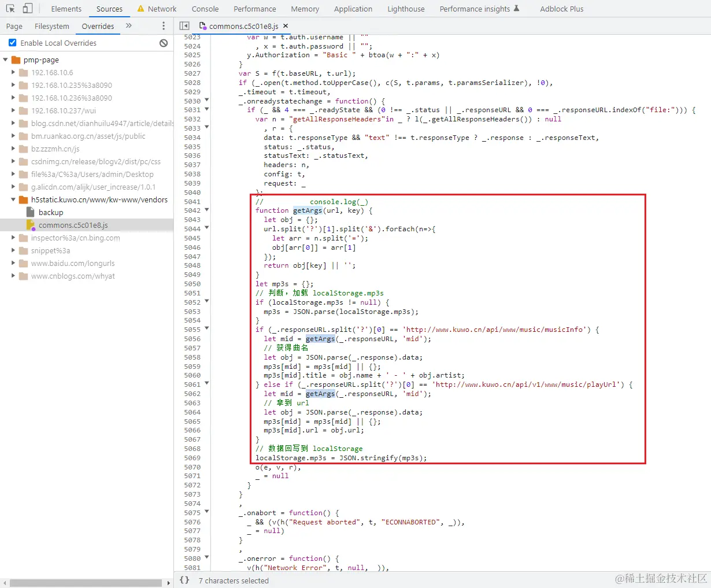
Task: Click the pmp-page folder icon
Action: (16, 60)
